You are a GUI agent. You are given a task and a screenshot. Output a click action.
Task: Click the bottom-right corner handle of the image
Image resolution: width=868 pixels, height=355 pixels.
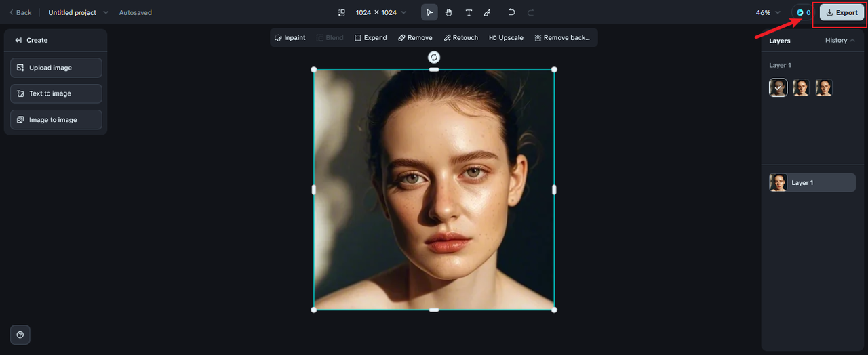(x=554, y=310)
